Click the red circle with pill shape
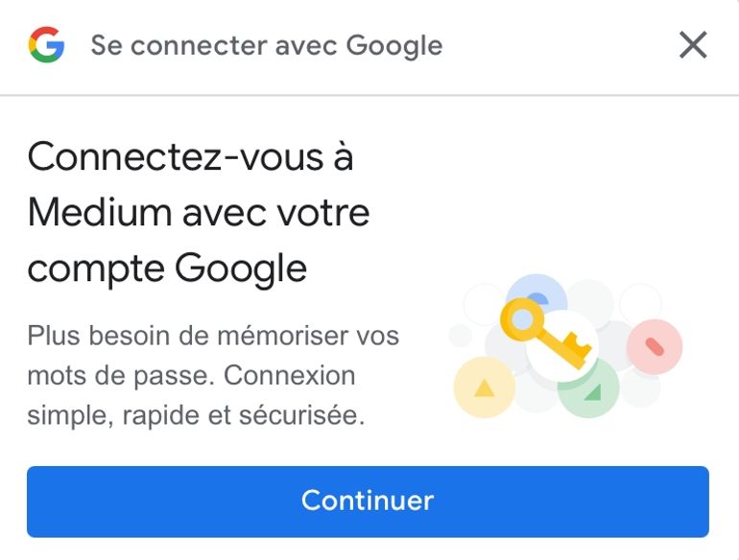The image size is (739, 560). click(x=654, y=345)
